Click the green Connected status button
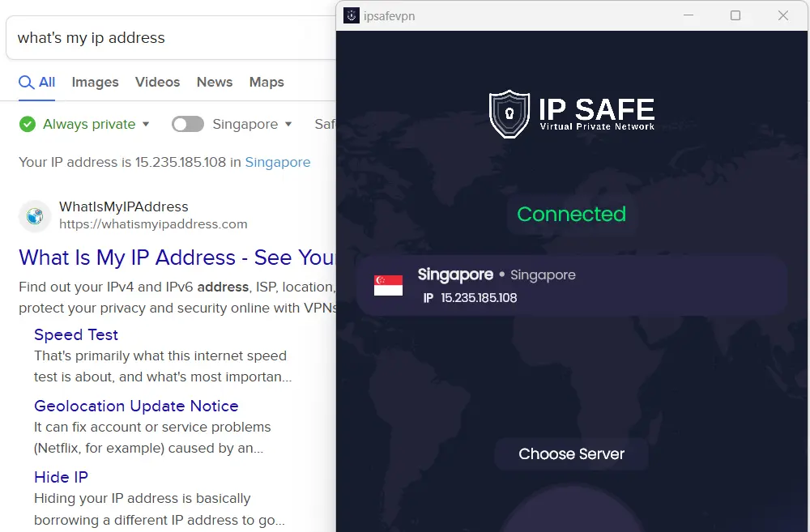 [571, 214]
